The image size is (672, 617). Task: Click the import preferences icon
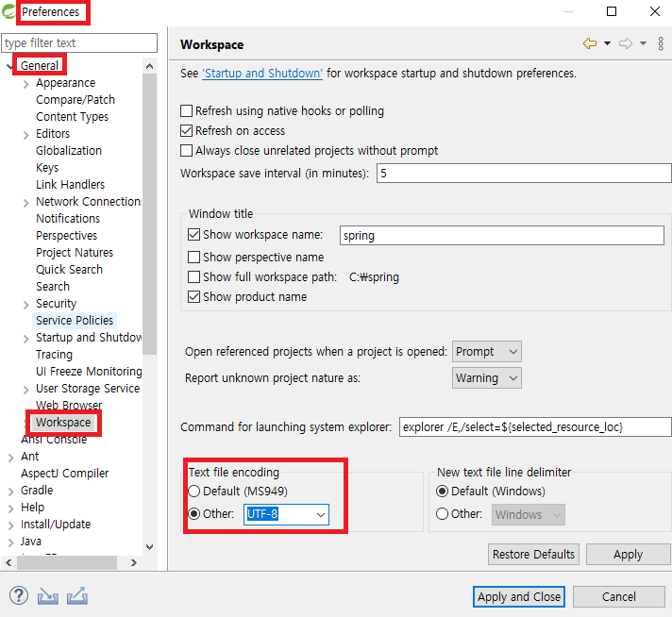tap(47, 596)
